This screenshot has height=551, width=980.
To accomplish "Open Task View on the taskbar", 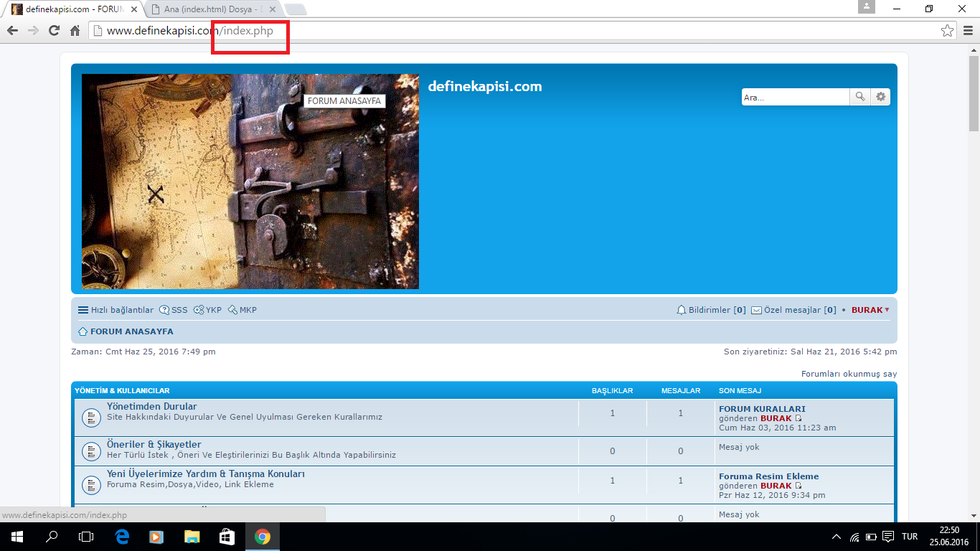I will (x=86, y=537).
